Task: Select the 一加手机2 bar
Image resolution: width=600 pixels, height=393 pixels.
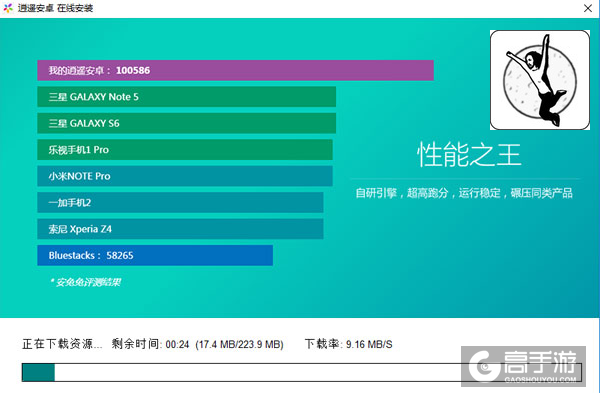Action: 180,202
